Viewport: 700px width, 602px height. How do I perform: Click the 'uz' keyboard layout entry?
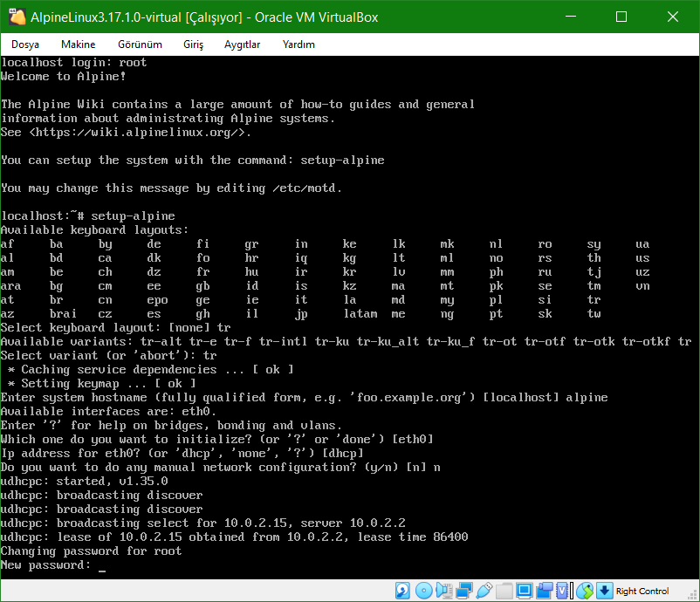642,272
